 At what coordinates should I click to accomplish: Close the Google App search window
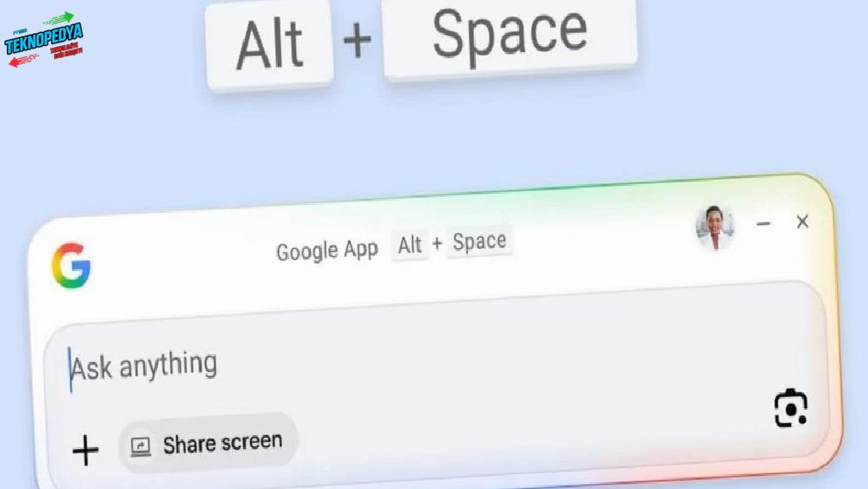(802, 221)
